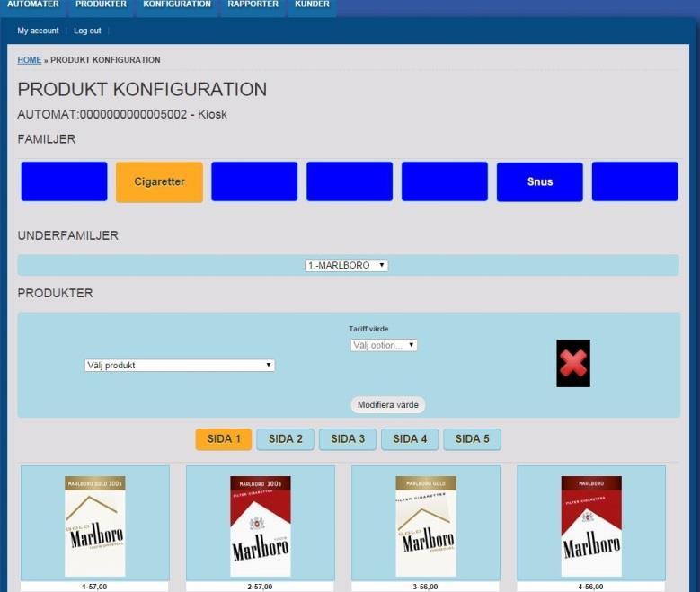Click the PRODUKT KONFIGURATION page heading
Viewport: 700px width, 592px height.
click(x=142, y=89)
